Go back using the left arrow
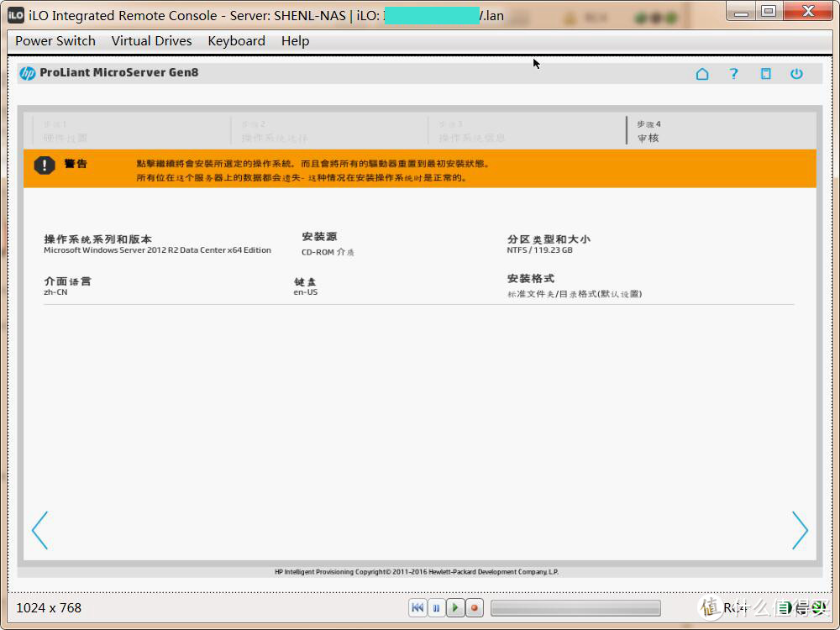Screen dimensions: 840x630 point(39,530)
